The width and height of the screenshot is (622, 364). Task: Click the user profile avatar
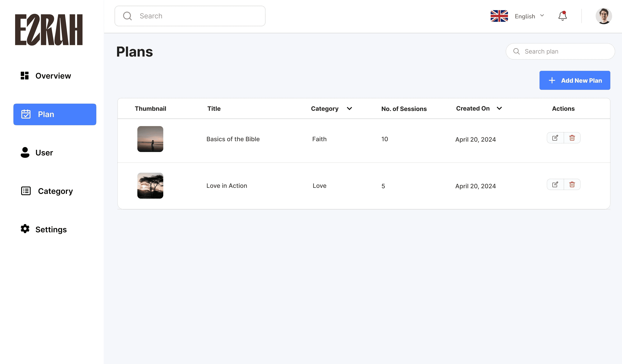pyautogui.click(x=603, y=16)
